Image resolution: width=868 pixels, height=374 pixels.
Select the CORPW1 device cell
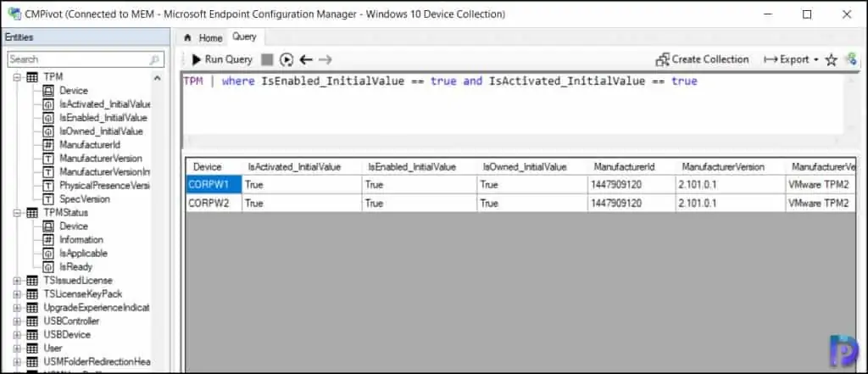click(214, 185)
